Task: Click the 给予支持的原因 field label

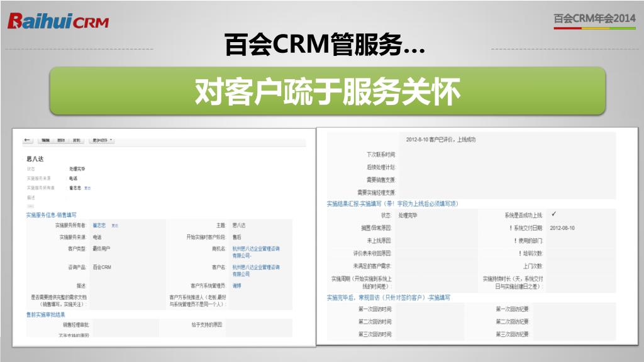Action: pos(206,325)
